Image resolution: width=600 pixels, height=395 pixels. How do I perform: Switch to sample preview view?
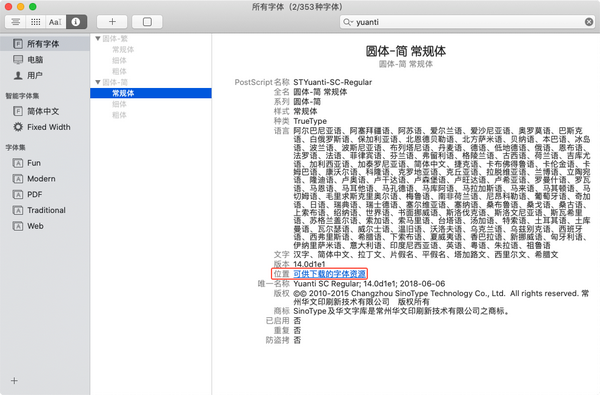click(x=15, y=22)
